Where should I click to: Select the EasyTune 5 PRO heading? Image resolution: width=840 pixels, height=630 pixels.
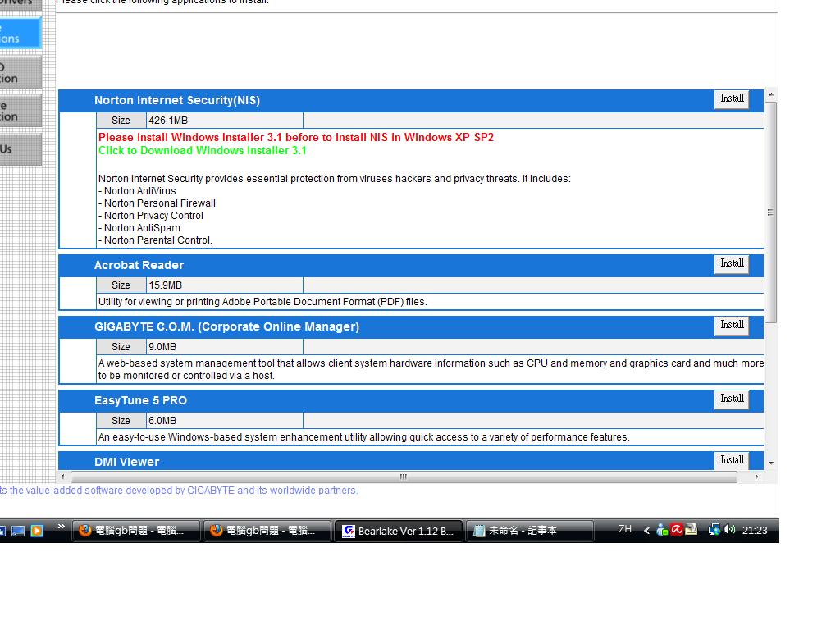(140, 400)
